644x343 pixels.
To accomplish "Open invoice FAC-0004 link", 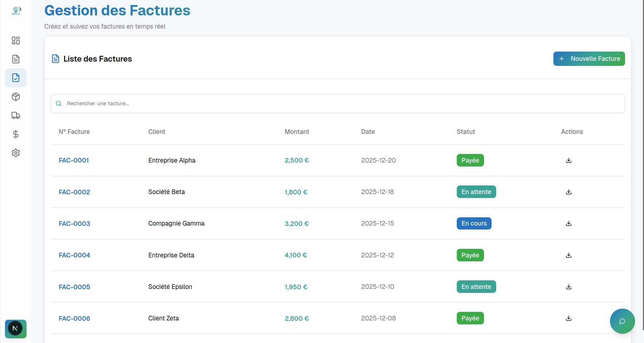I will click(x=74, y=255).
